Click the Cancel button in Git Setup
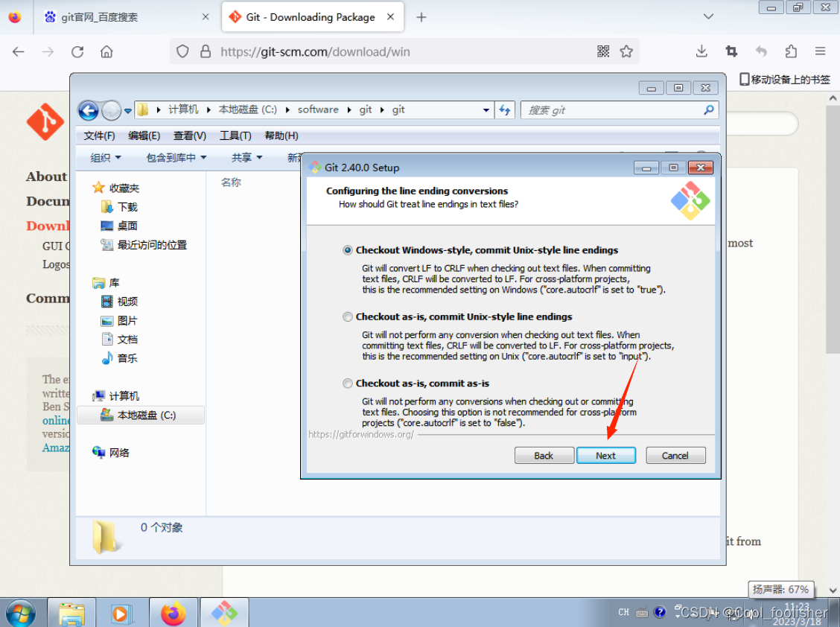840x627 pixels. (675, 456)
